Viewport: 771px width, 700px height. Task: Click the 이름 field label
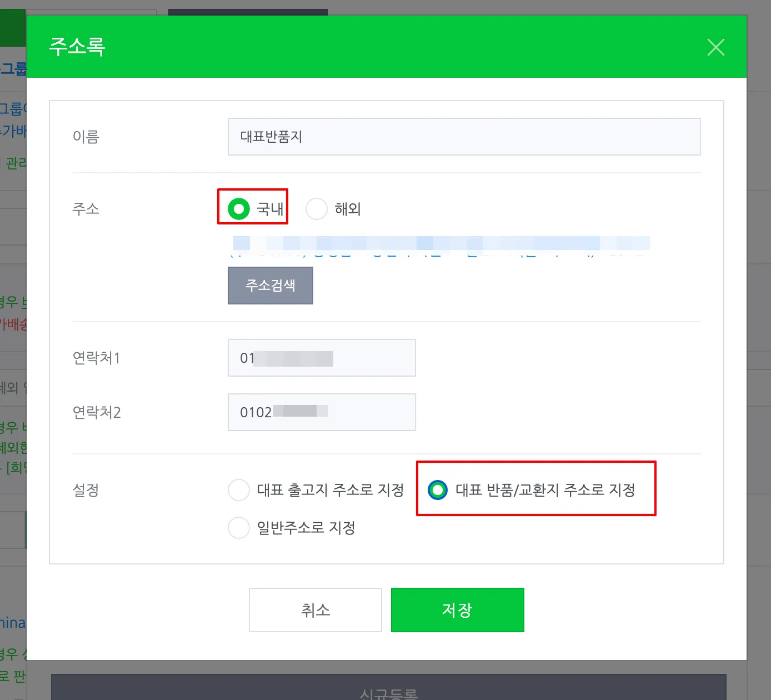(x=86, y=137)
